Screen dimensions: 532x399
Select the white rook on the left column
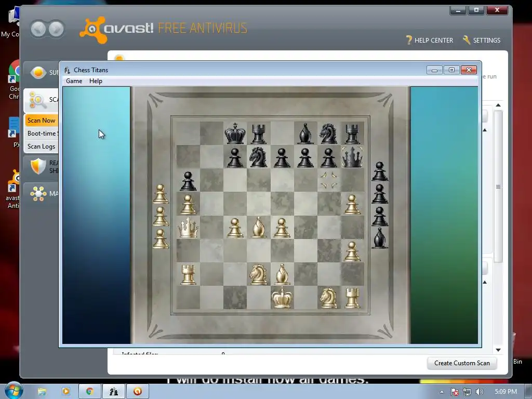188,274
